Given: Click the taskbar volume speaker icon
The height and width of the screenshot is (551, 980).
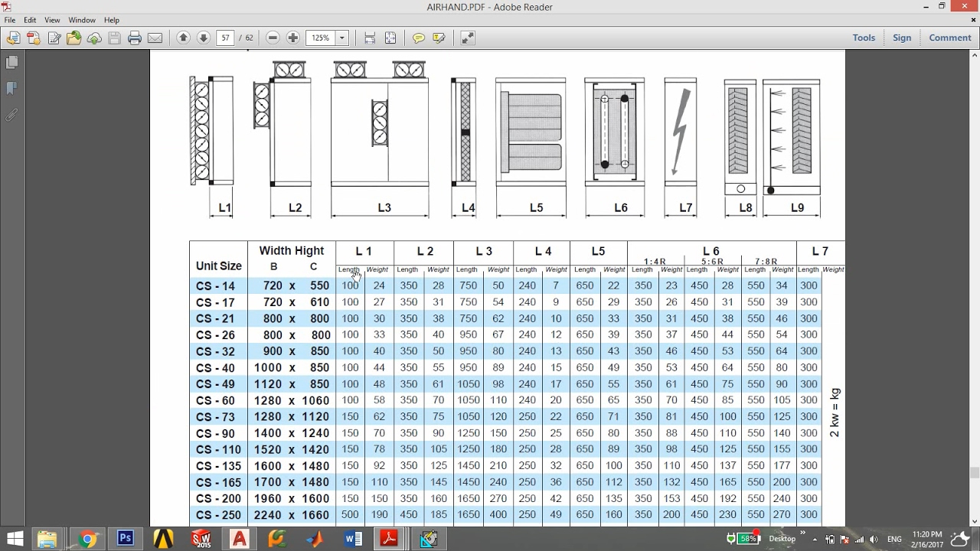Looking at the screenshot, I should [874, 540].
